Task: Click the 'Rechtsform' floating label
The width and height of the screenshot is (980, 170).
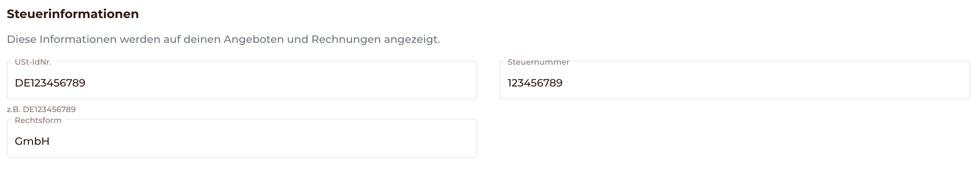Action: 38,120
